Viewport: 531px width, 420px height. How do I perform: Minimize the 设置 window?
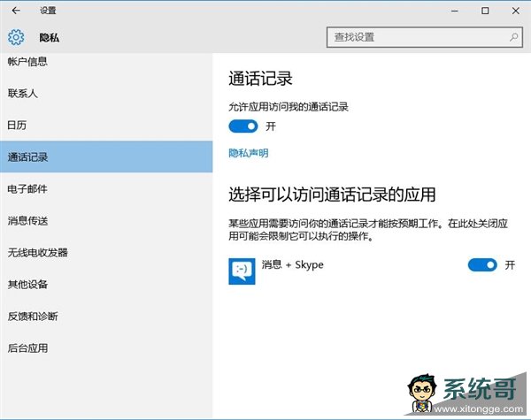coord(455,11)
